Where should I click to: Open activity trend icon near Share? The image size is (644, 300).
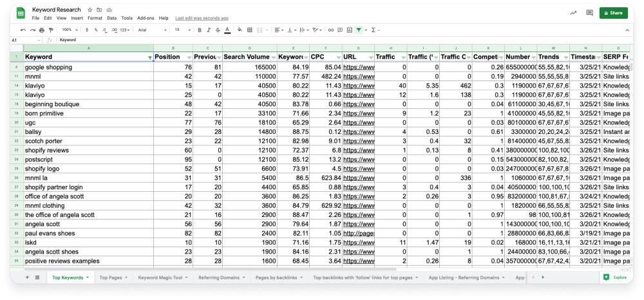tap(573, 13)
